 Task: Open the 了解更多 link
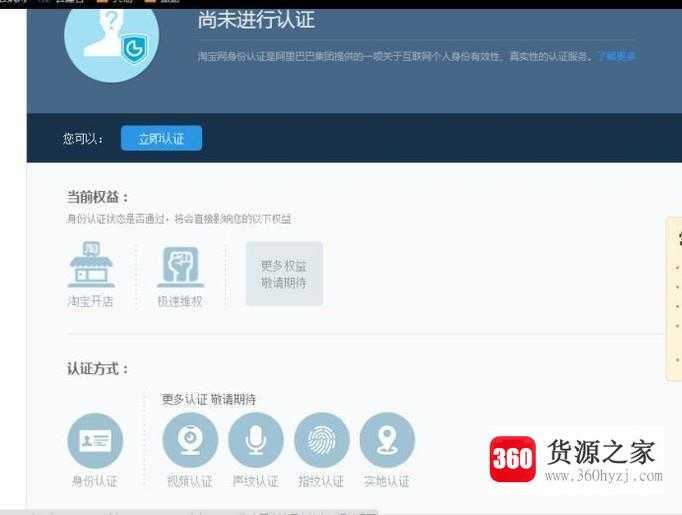click(617, 56)
